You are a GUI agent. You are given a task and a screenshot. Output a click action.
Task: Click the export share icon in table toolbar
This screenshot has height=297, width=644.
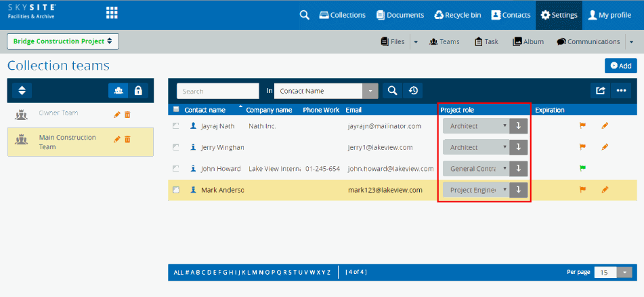point(600,91)
